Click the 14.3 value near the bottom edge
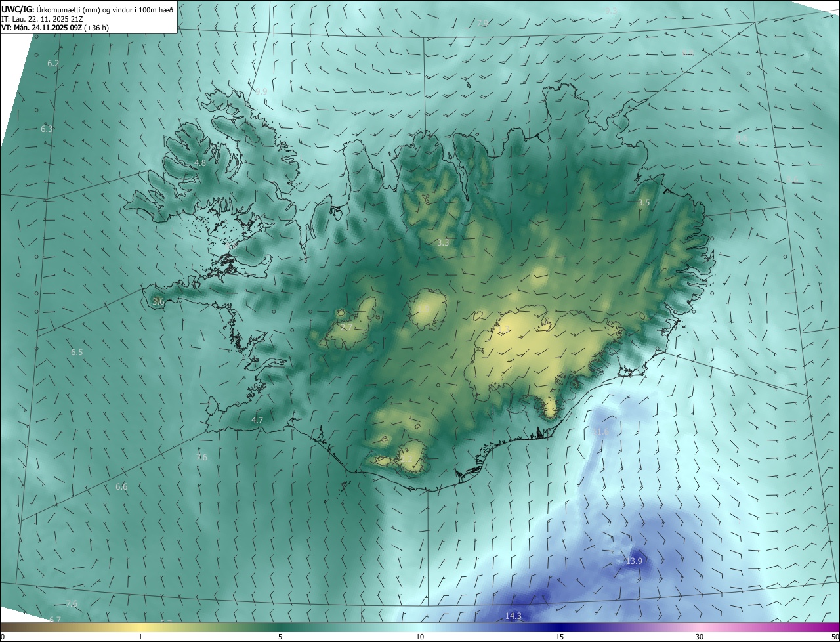Viewport: 840px width, 642px height. (514, 616)
